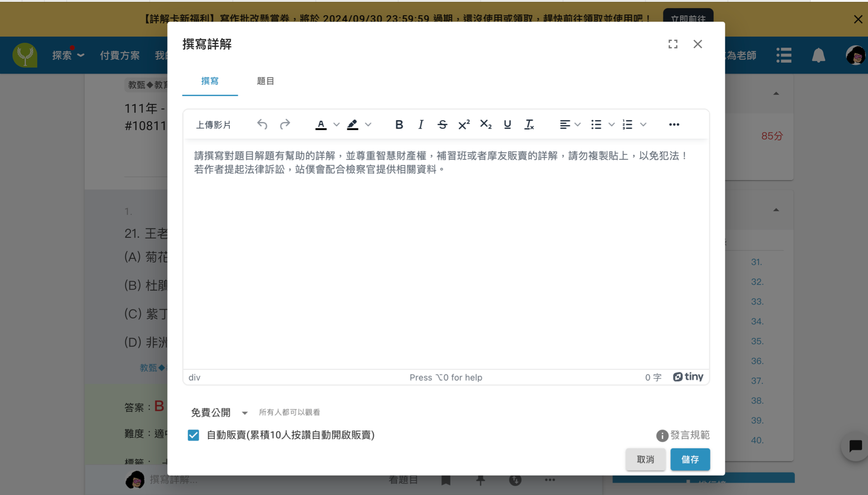Underline the selected text
This screenshot has height=495, width=868.
click(507, 125)
